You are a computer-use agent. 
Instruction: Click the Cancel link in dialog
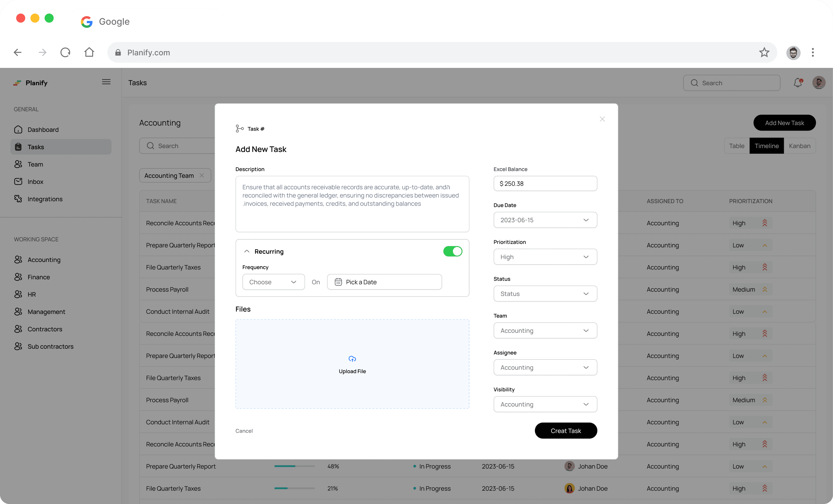[244, 431]
